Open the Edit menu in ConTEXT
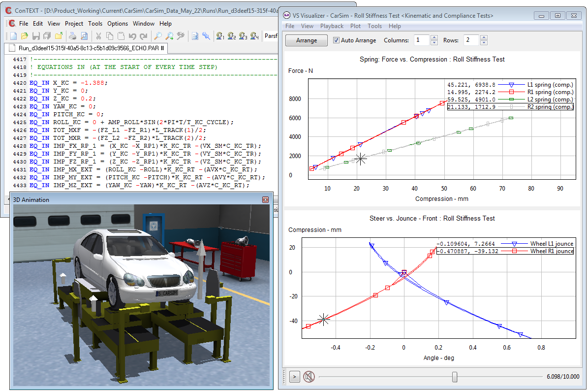This screenshot has width=588, height=391. [38, 23]
